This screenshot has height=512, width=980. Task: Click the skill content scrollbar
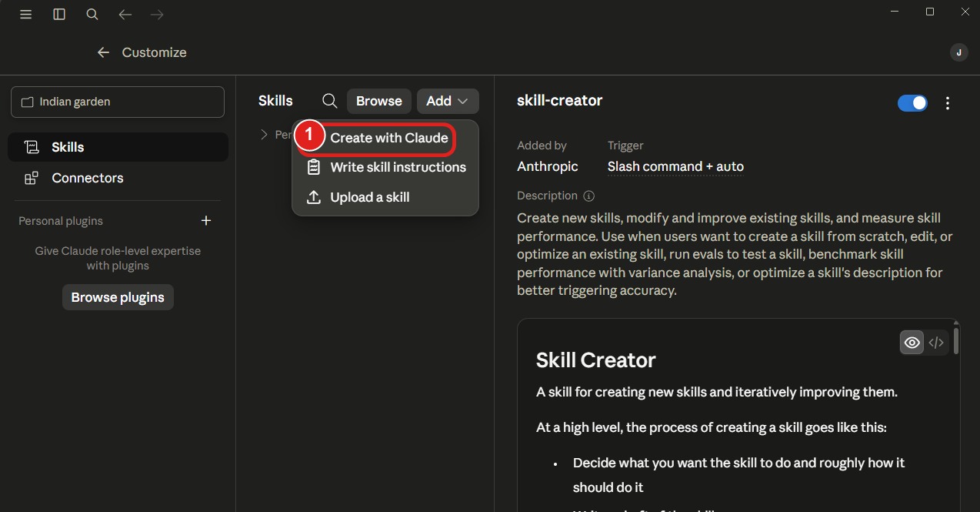click(956, 340)
